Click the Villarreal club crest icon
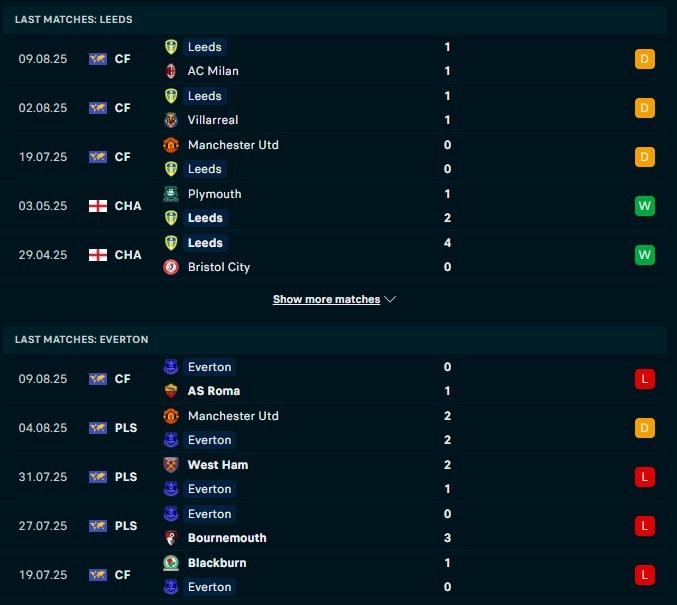Image resolution: width=677 pixels, height=605 pixels. coord(171,120)
